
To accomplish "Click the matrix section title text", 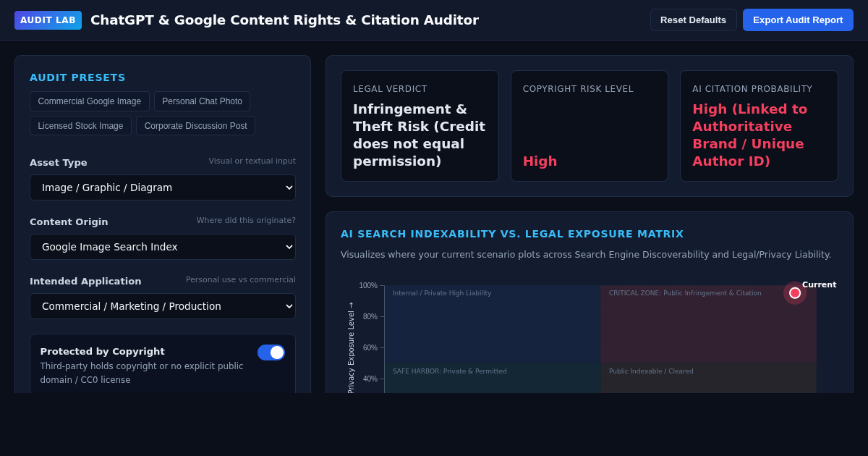I will pos(512,234).
